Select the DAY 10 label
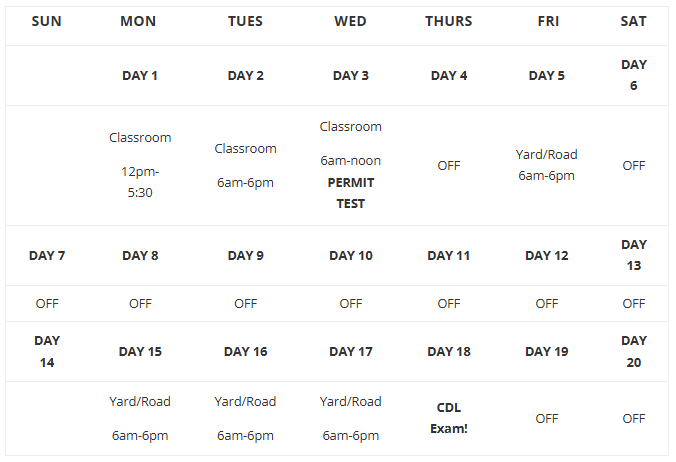This screenshot has width=676, height=462. (x=351, y=256)
